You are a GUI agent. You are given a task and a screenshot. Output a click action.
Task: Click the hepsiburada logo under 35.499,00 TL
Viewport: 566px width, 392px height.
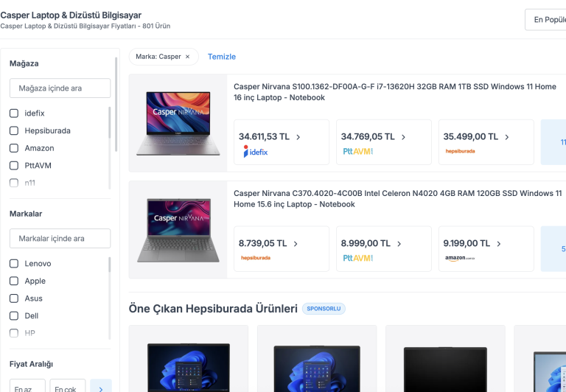tap(460, 151)
